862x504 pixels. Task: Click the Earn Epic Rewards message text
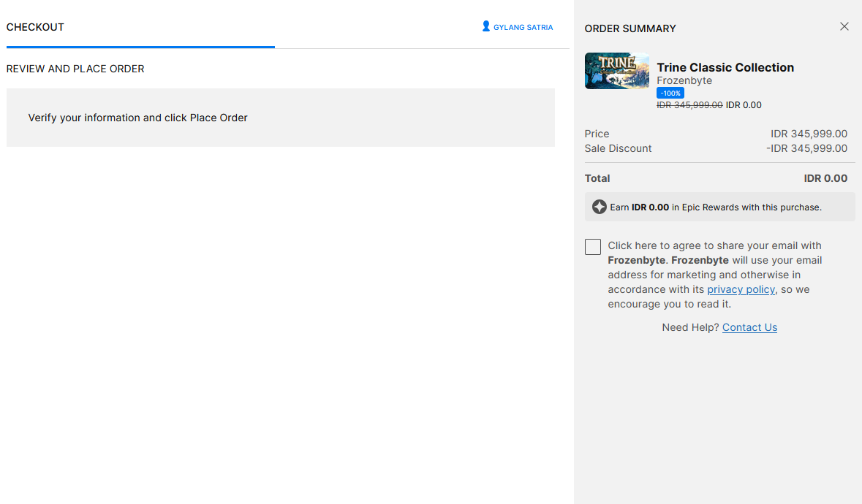click(x=716, y=207)
